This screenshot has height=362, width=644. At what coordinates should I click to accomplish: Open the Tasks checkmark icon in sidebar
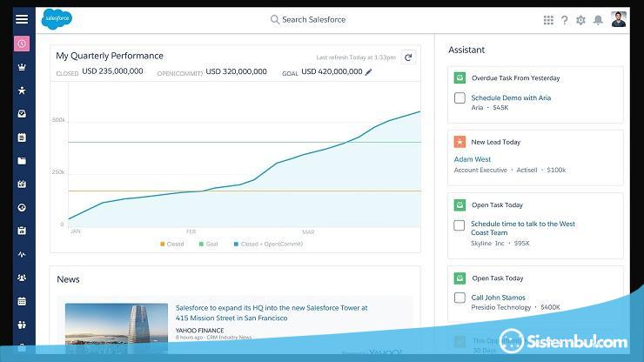22,114
